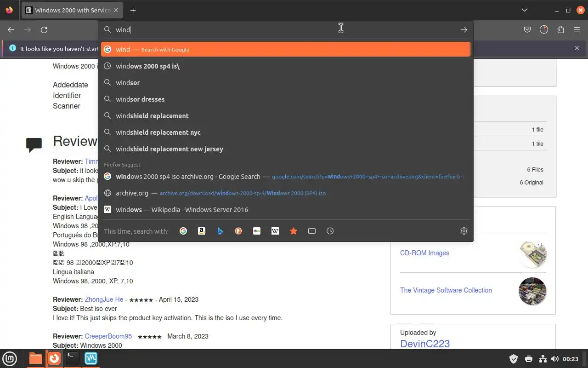
Task: Choose 'wind — Search with Google' suggestion
Action: pos(286,49)
